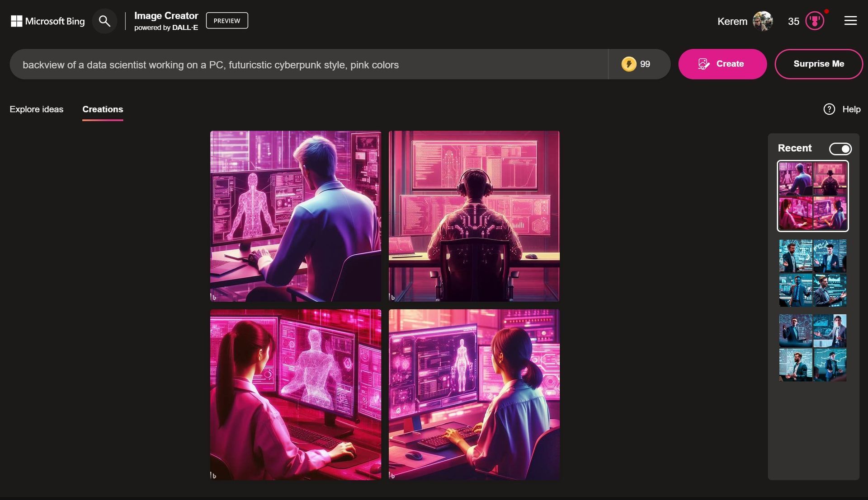Click the search magnifier icon

click(x=105, y=21)
